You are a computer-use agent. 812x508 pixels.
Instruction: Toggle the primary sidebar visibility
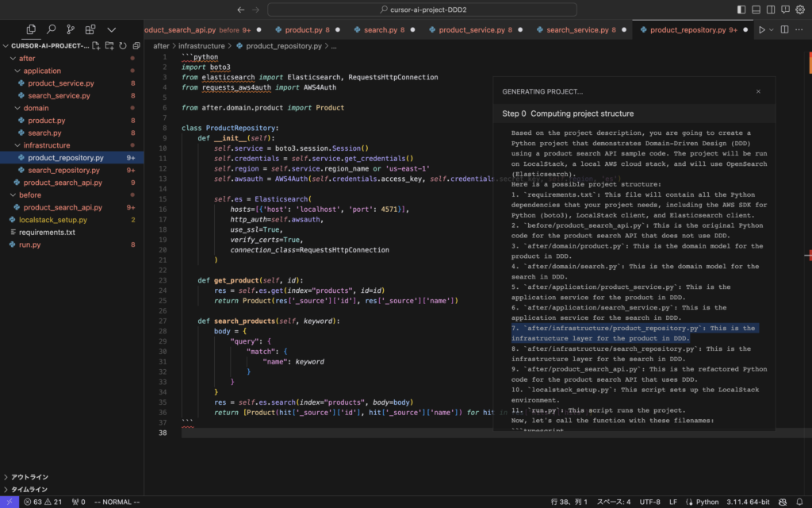pos(741,10)
